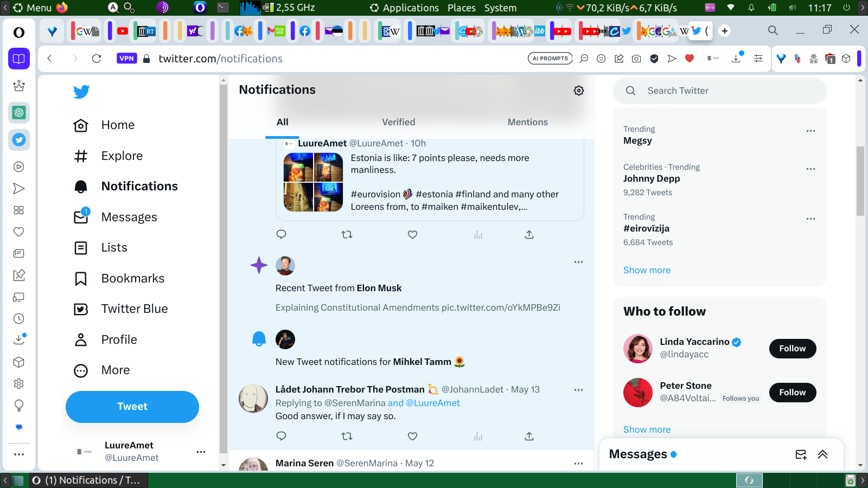This screenshot has width=868, height=488.
Task: Open more options for Elon Musk notification
Action: (x=578, y=262)
